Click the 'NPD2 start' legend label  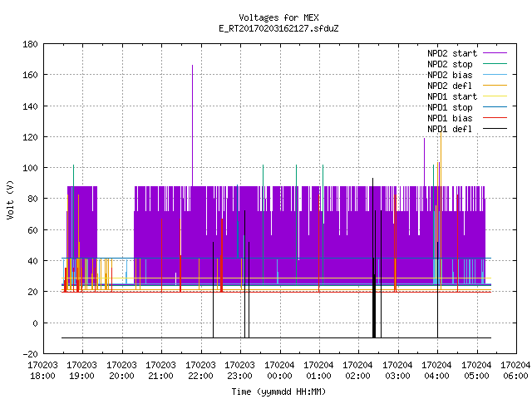click(x=452, y=53)
